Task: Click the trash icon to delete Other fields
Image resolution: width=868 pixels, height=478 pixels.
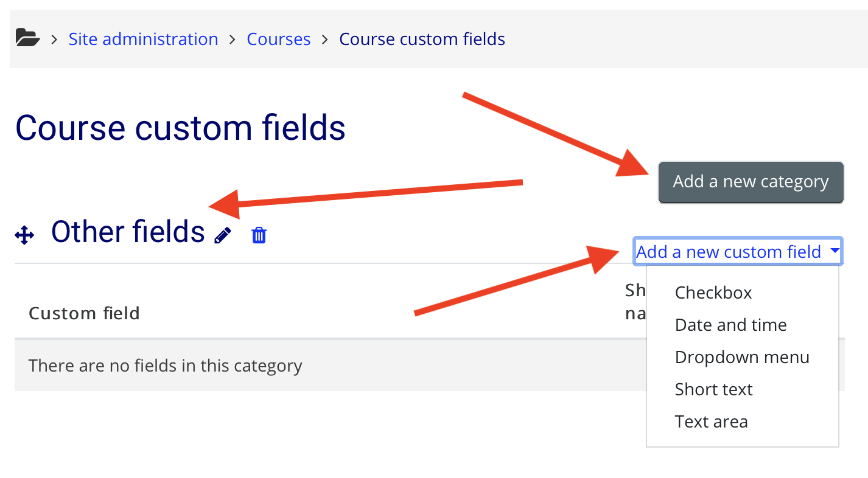Action: click(x=258, y=235)
